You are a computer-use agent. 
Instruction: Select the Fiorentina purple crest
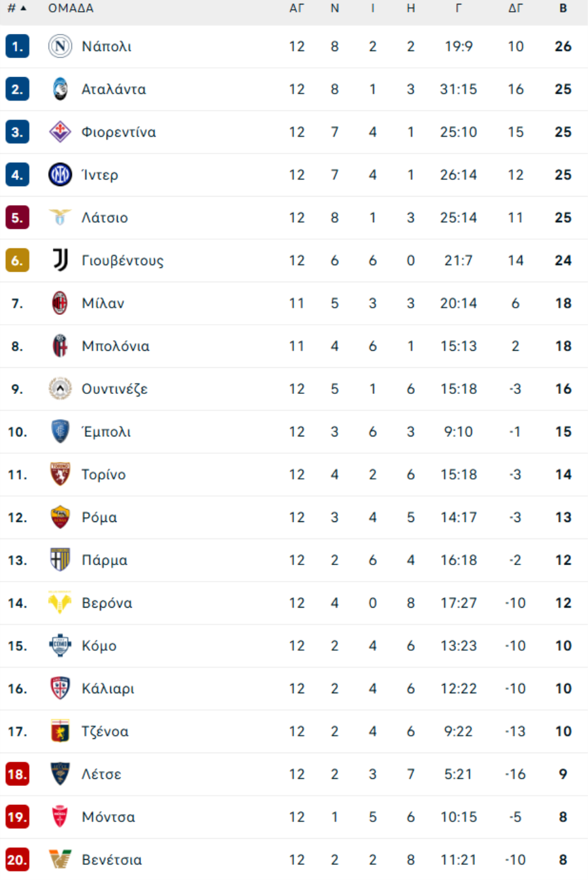tap(60, 132)
